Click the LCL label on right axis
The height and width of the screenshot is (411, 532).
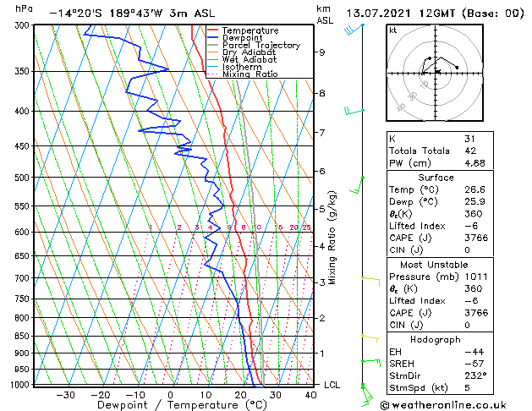[332, 385]
